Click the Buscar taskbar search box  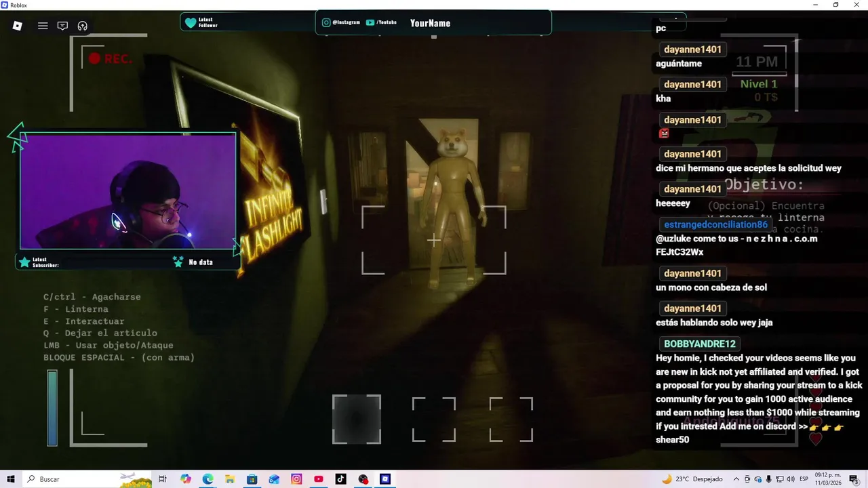[x=88, y=479]
